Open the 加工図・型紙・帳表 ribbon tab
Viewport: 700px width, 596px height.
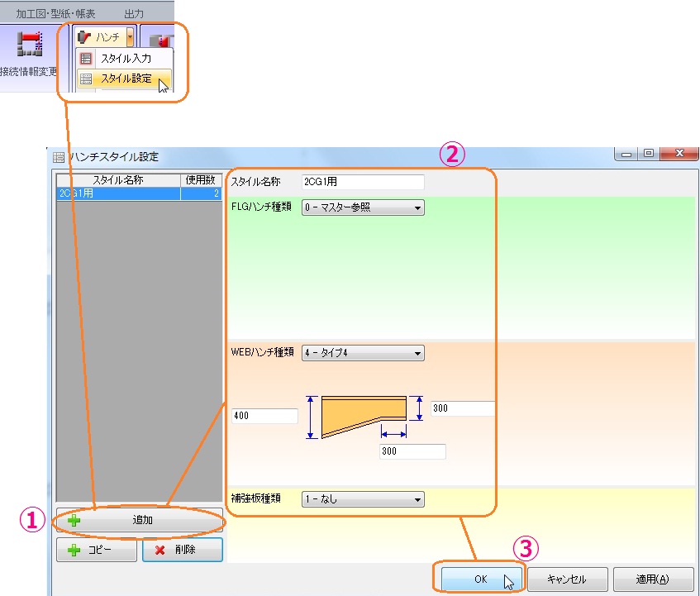(x=55, y=14)
